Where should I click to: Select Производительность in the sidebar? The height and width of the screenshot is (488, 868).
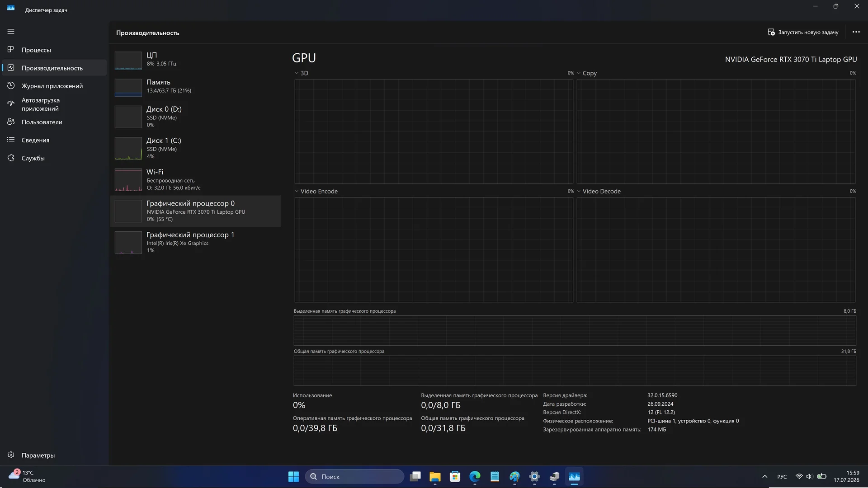pos(54,68)
